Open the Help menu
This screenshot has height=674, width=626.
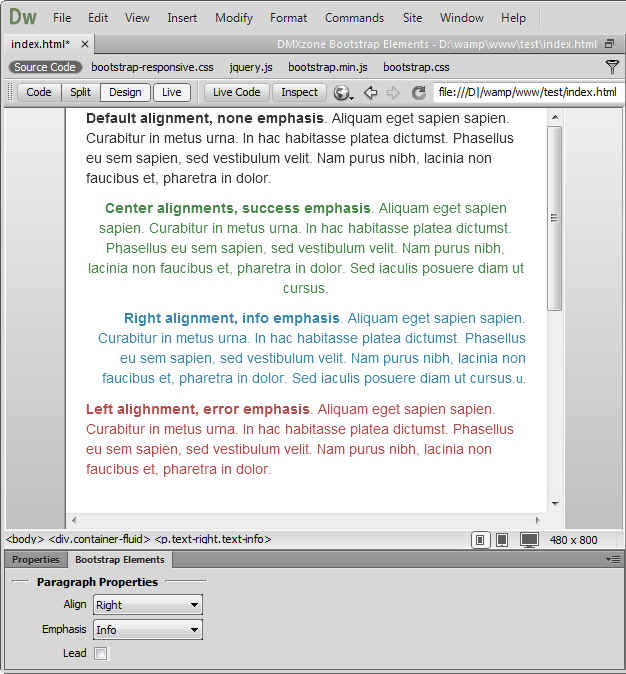(513, 18)
